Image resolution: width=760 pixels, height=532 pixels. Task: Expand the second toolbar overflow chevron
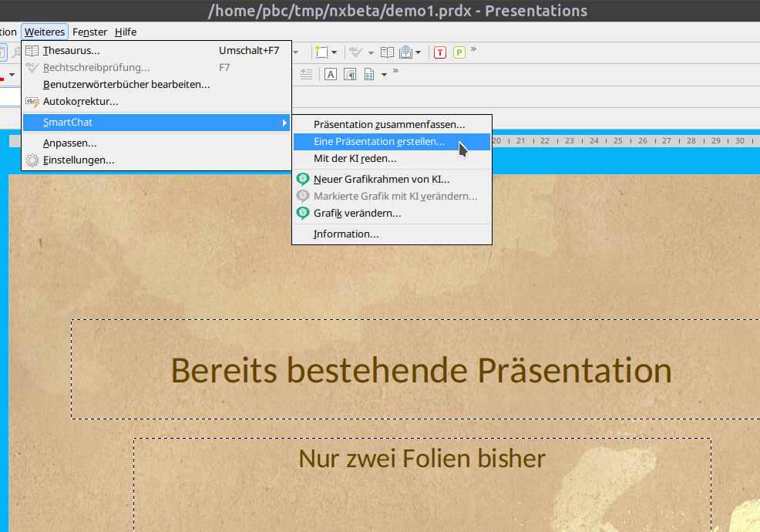[x=395, y=71]
